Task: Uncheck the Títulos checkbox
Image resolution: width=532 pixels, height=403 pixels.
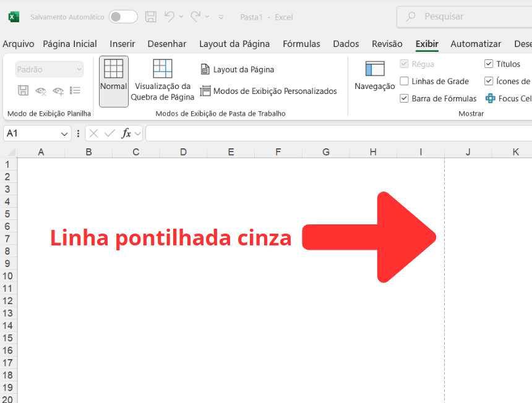Action: coord(489,64)
